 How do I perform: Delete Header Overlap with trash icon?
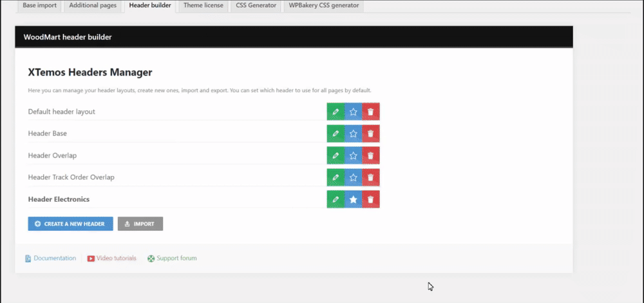coord(371,155)
